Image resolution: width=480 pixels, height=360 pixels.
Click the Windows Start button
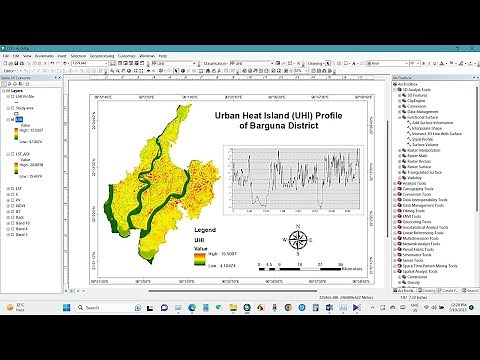pos(67,308)
